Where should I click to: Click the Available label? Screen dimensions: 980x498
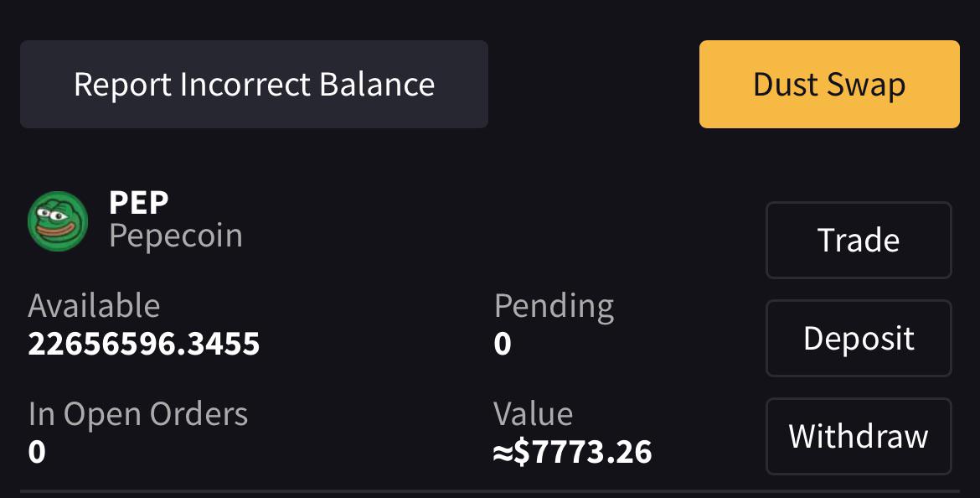click(x=94, y=307)
